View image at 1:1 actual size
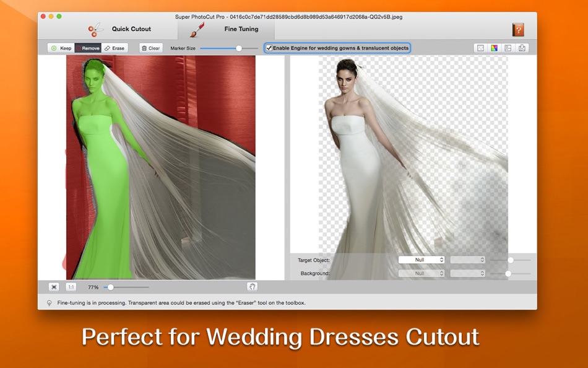Viewport: 588px width, 368px height. pyautogui.click(x=70, y=287)
